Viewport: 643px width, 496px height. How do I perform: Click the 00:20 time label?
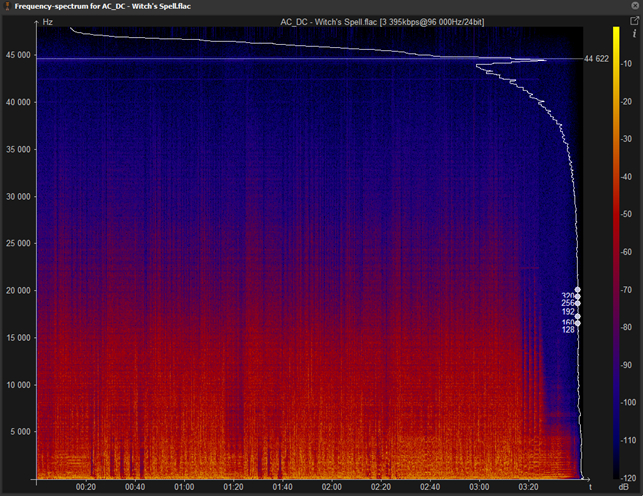coord(86,487)
